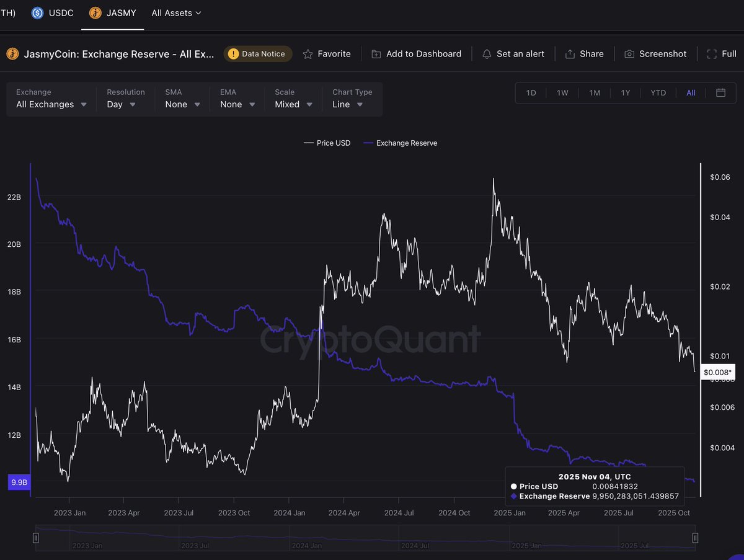Click the $0.06 price axis label
This screenshot has width=744, height=560.
720,177
